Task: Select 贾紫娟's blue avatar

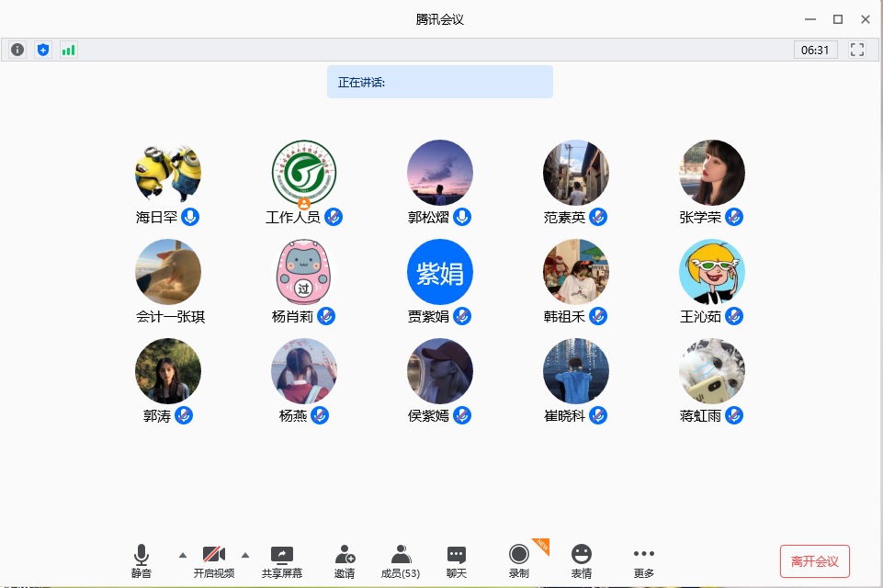Action: [x=440, y=272]
